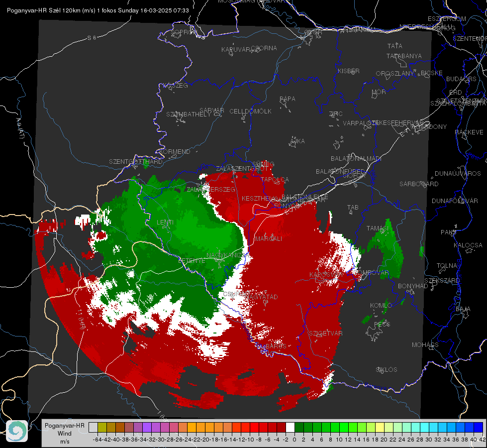This screenshot has height=448, width=487.
Task: Click the KESZTHELY city label
Action: pos(260,198)
